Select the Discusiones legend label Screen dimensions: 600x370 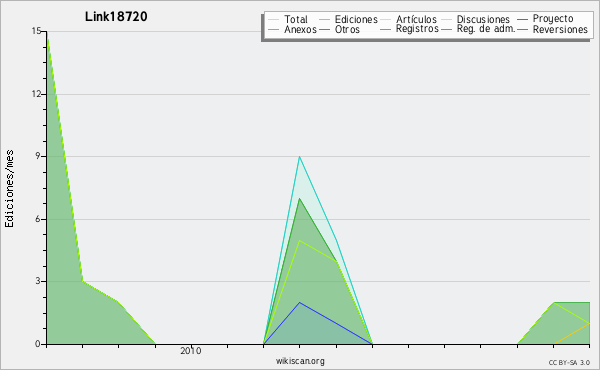click(x=483, y=19)
